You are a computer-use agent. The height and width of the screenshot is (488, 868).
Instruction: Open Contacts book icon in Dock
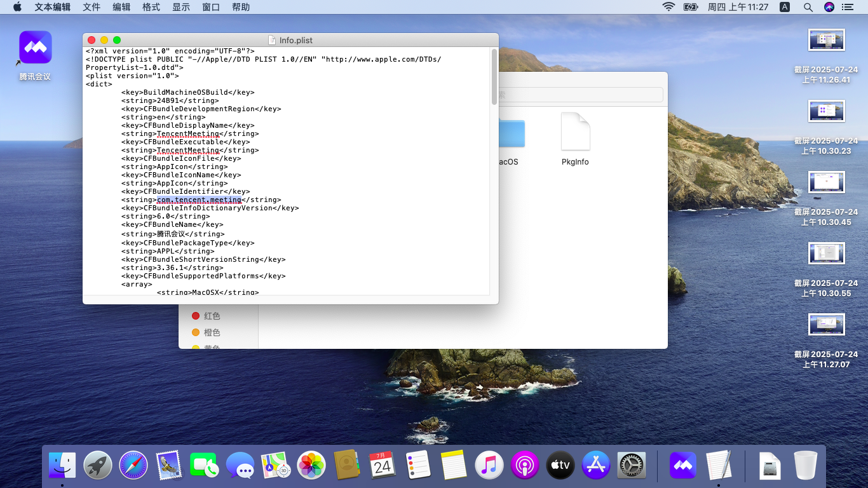coord(347,466)
